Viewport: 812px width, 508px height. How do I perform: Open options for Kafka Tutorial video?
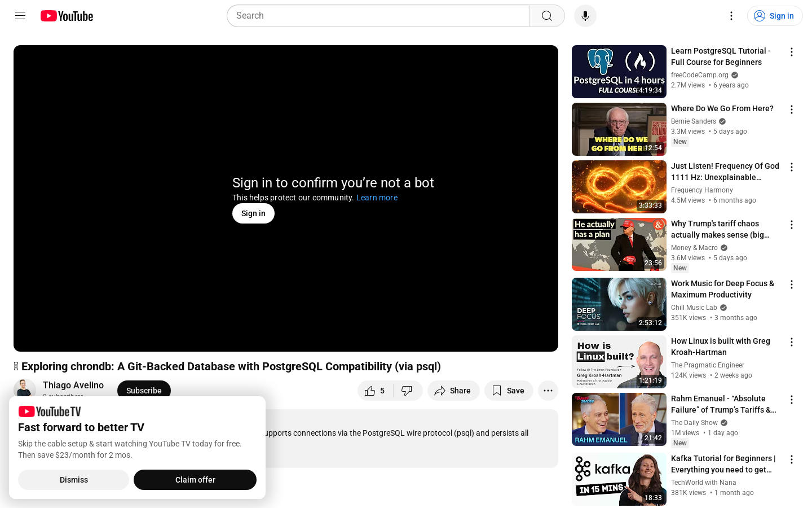click(x=792, y=459)
